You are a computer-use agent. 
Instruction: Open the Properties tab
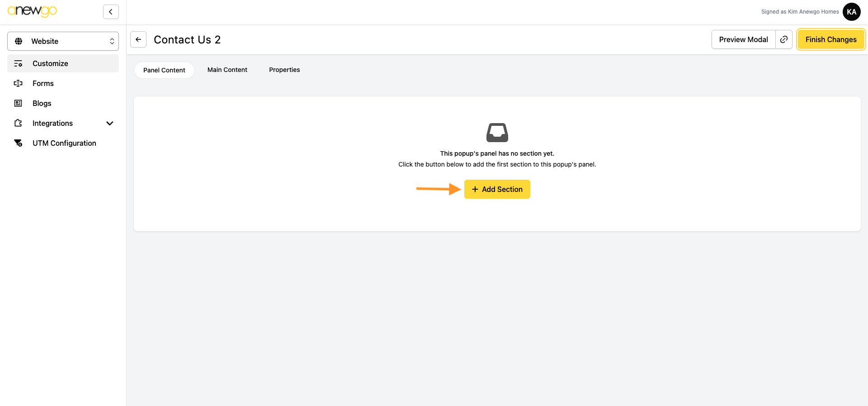(x=284, y=70)
